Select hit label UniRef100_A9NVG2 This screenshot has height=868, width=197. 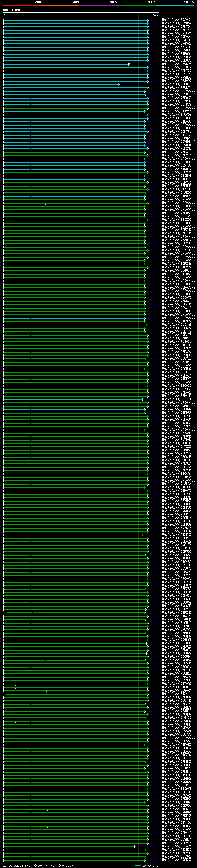pos(177,71)
